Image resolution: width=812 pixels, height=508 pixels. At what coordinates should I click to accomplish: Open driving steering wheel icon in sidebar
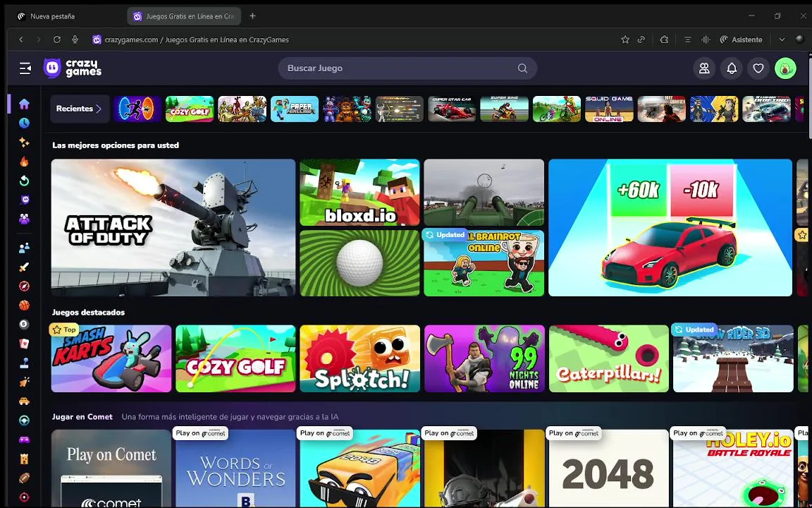pyautogui.click(x=24, y=421)
